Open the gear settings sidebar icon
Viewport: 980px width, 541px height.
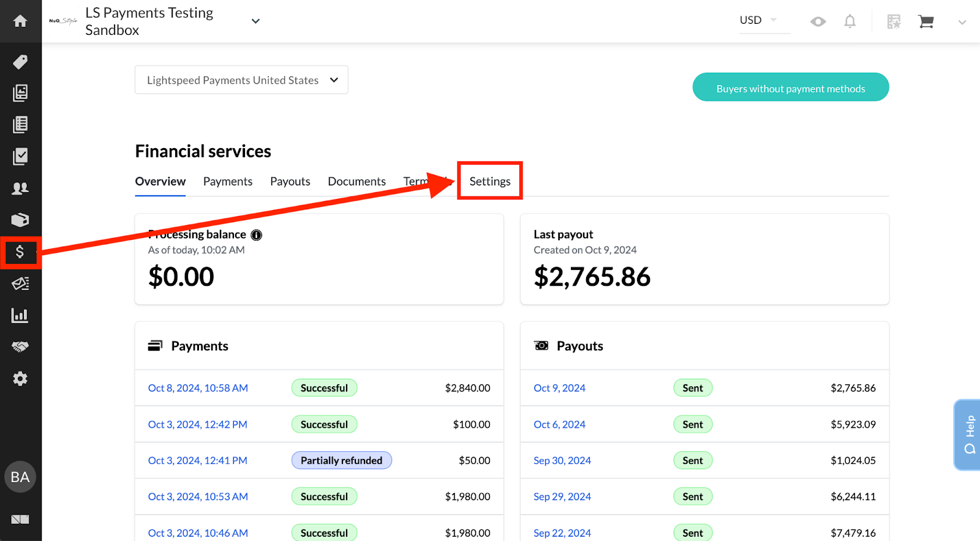(x=20, y=379)
